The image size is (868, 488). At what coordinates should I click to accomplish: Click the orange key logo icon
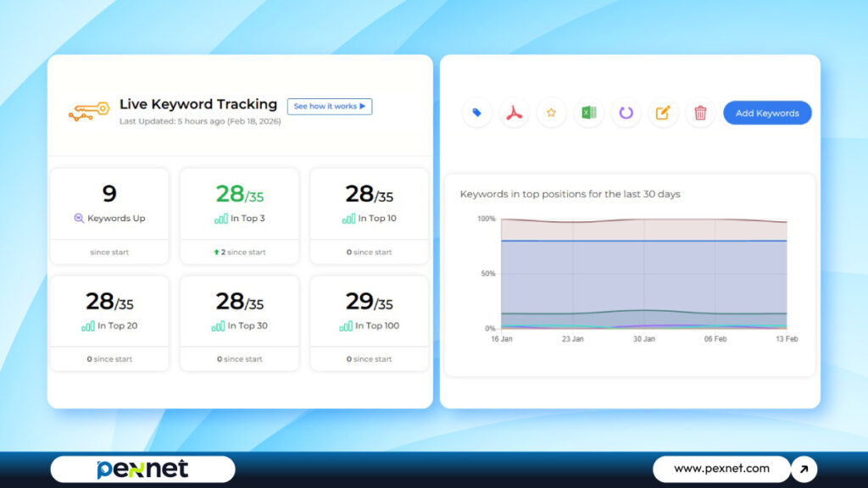pos(87,112)
